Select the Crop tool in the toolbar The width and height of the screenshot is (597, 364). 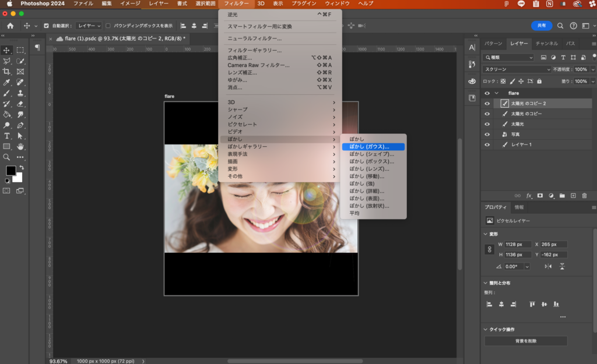click(7, 71)
